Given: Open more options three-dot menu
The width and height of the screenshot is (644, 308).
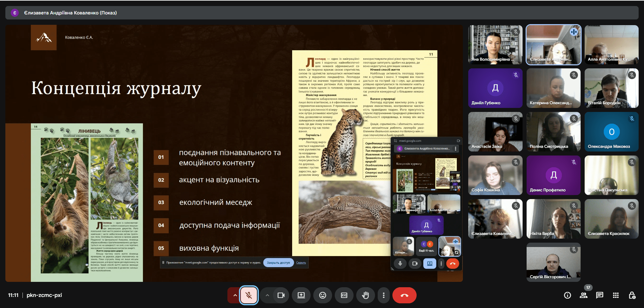Looking at the screenshot, I should pos(384,295).
